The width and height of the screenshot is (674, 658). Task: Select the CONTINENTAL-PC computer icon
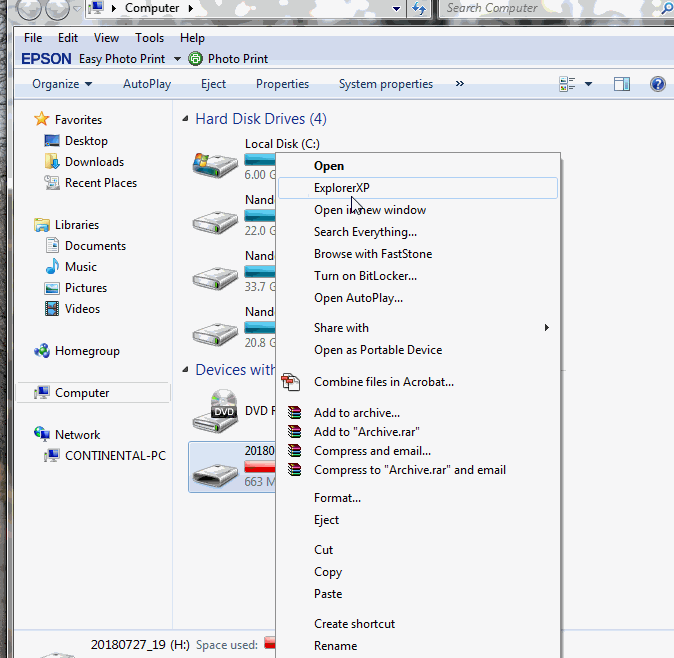52,455
